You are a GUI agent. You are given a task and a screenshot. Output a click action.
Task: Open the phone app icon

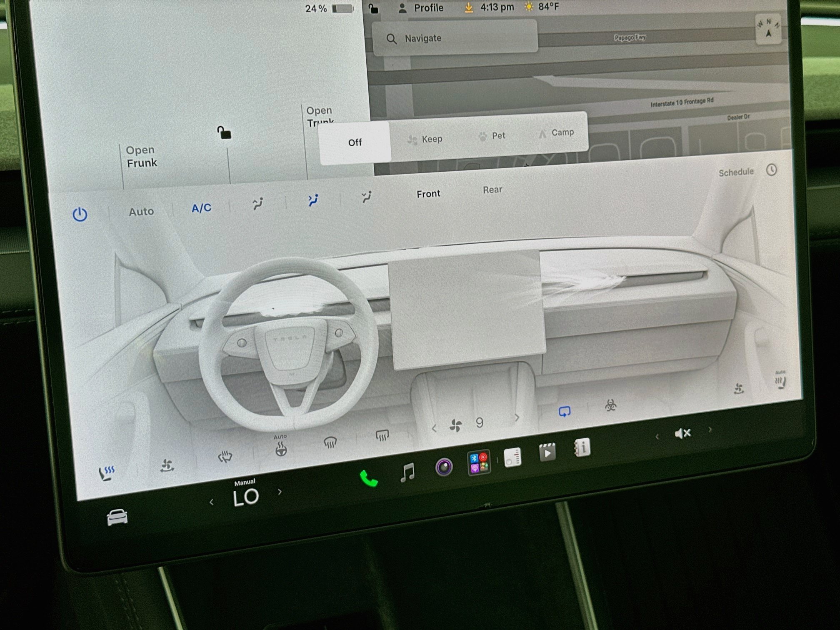pos(369,478)
